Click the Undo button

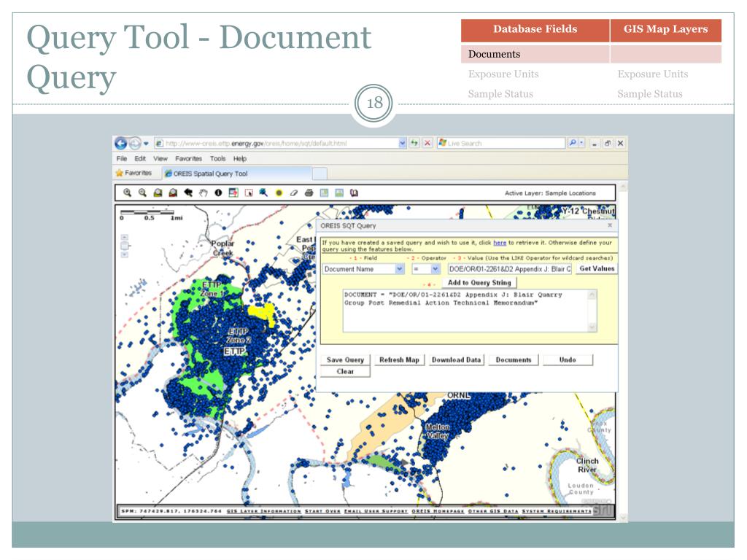click(568, 360)
